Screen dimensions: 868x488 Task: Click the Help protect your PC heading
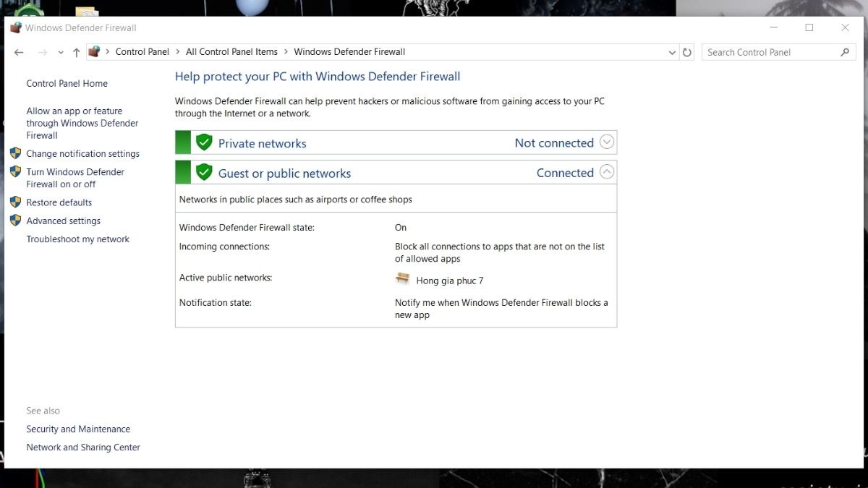pos(318,77)
